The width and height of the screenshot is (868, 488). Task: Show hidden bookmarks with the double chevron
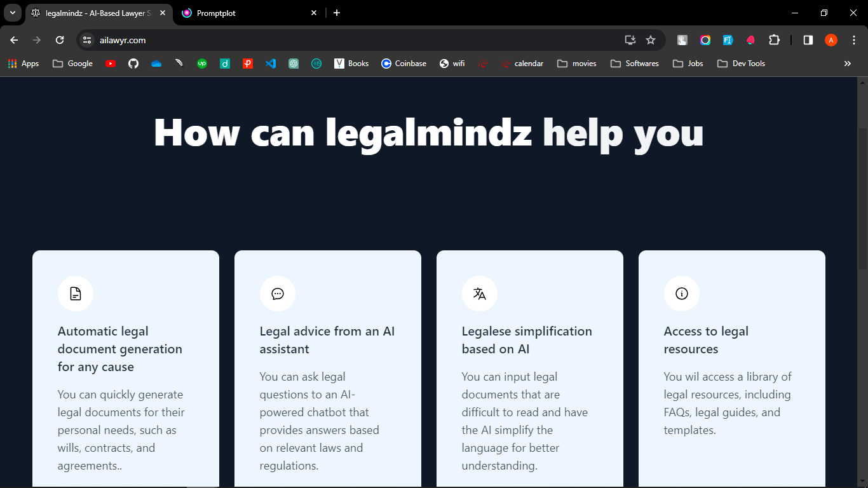847,64
